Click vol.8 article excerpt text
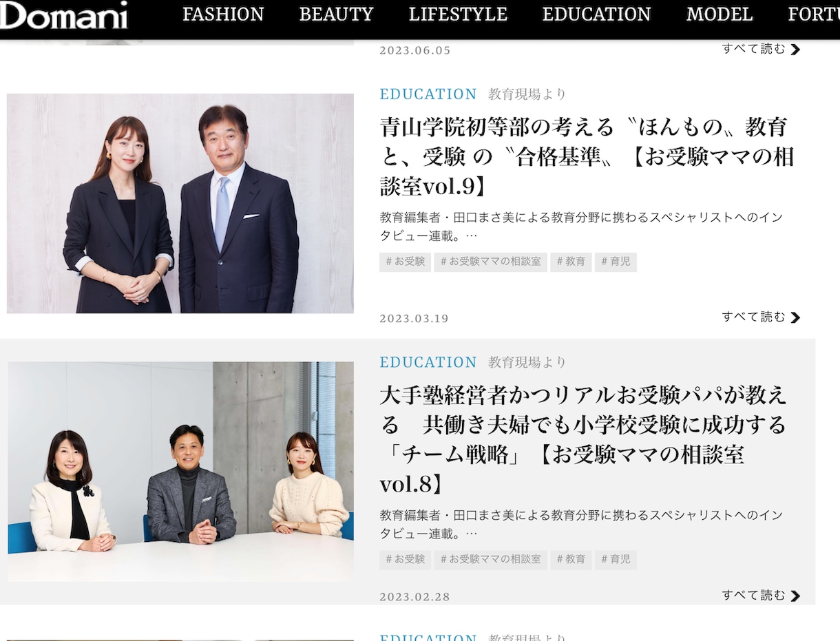This screenshot has height=641, width=840. [x=581, y=524]
